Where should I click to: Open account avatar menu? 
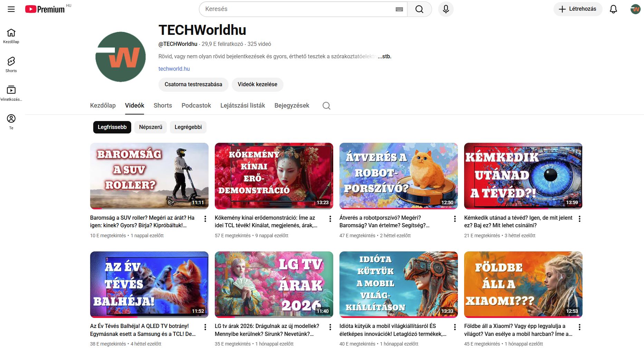coord(635,9)
